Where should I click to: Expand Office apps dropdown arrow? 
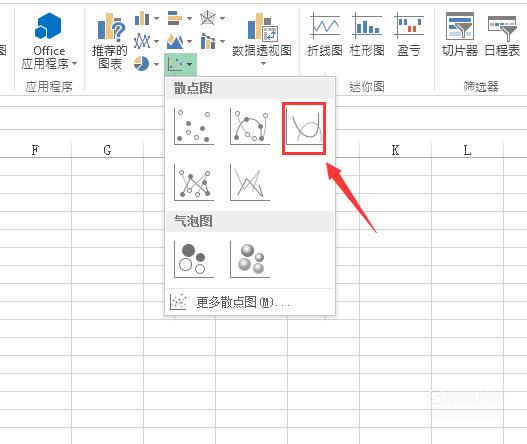[74, 63]
